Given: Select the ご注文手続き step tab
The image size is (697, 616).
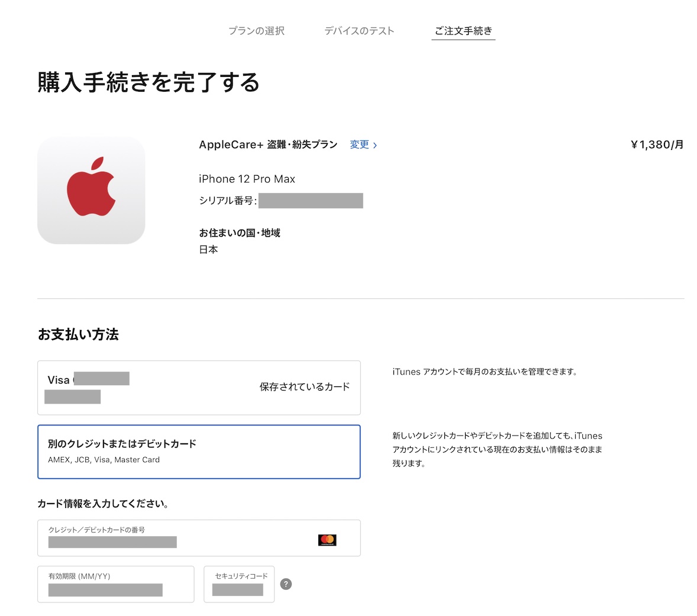Looking at the screenshot, I should pyautogui.click(x=463, y=31).
